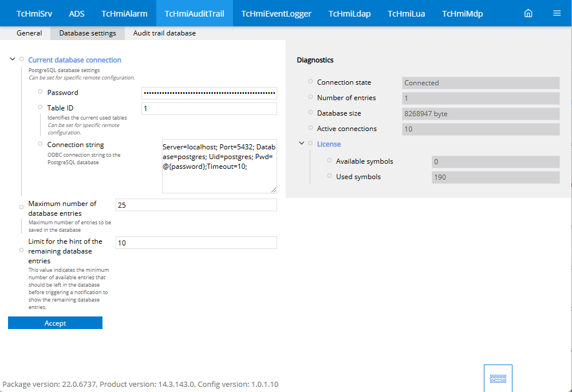The width and height of the screenshot is (572, 392).
Task: Open the TcHmiSrv tab
Action: [x=34, y=14]
